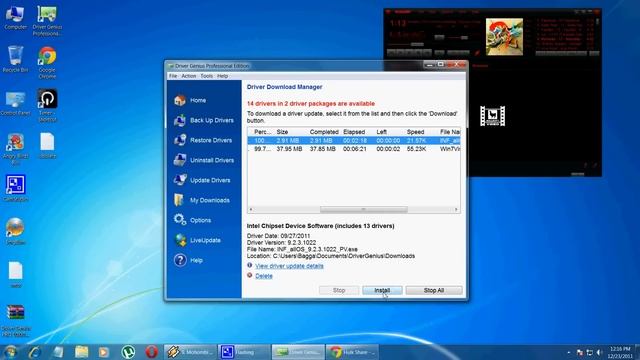Click the WinRAR archive icon on desktop

point(16,320)
